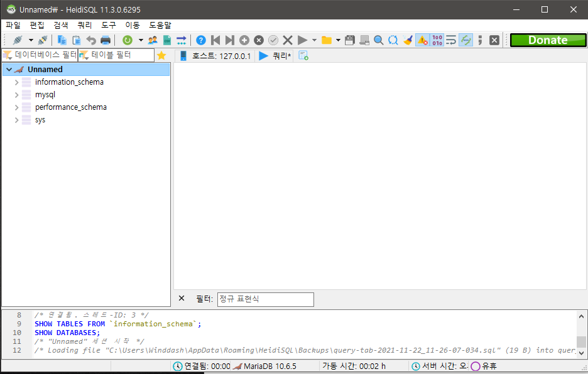588x374 pixels.
Task: Select the information_schema database label
Action: pos(69,82)
